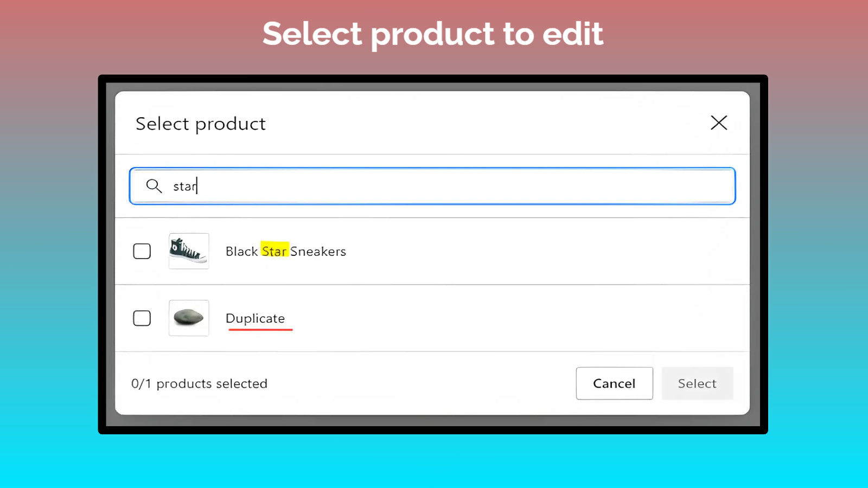This screenshot has height=488, width=868.
Task: Click the yellow highlighted "Star" word
Action: [x=275, y=251]
